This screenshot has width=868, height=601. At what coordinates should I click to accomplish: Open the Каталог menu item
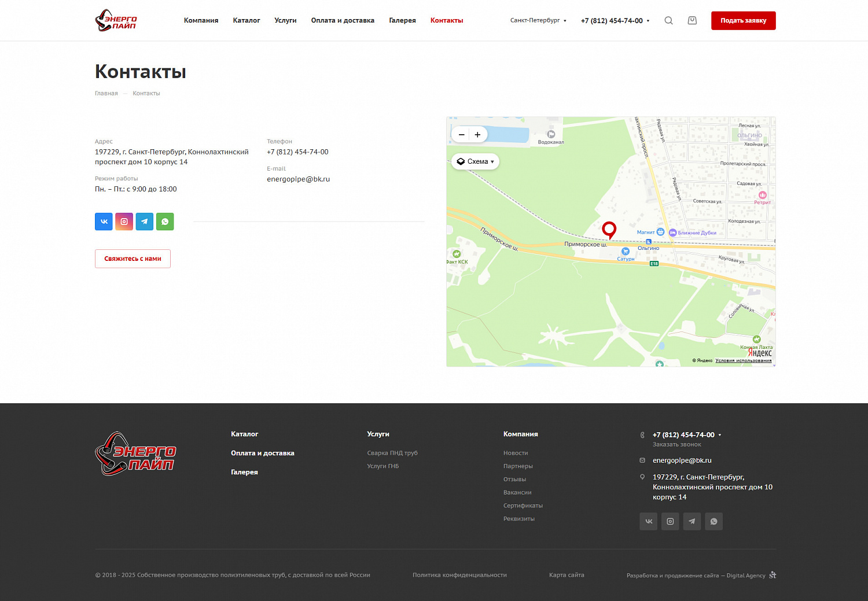(247, 20)
